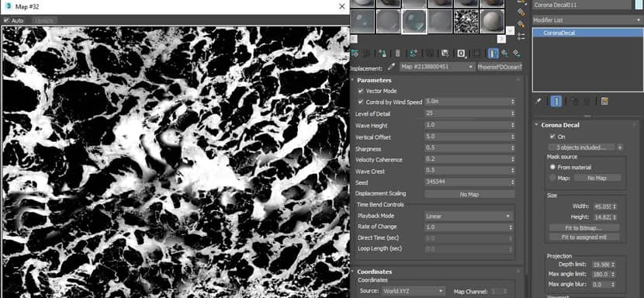Open the Source World XYZ dropdown
This screenshot has width=644, height=298.
click(x=414, y=291)
